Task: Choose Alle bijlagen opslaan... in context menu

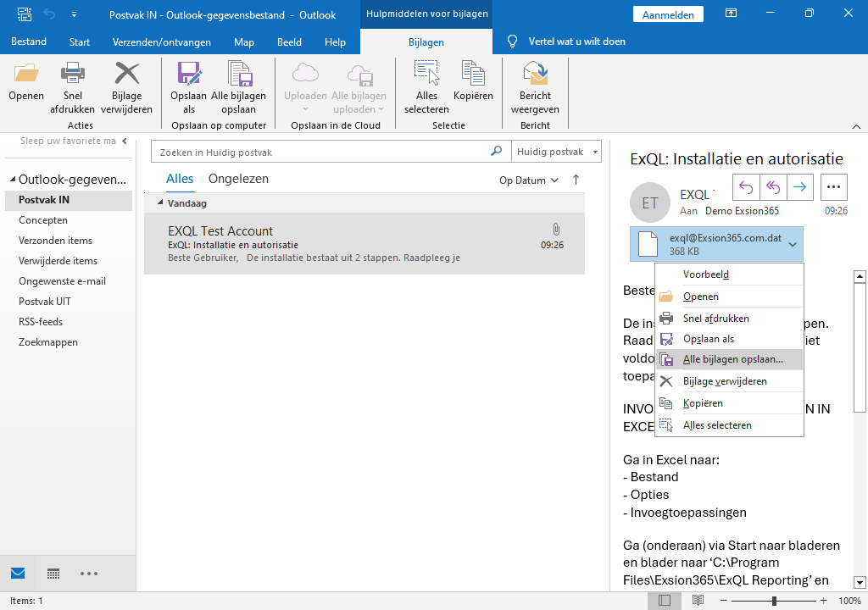Action: click(x=729, y=359)
